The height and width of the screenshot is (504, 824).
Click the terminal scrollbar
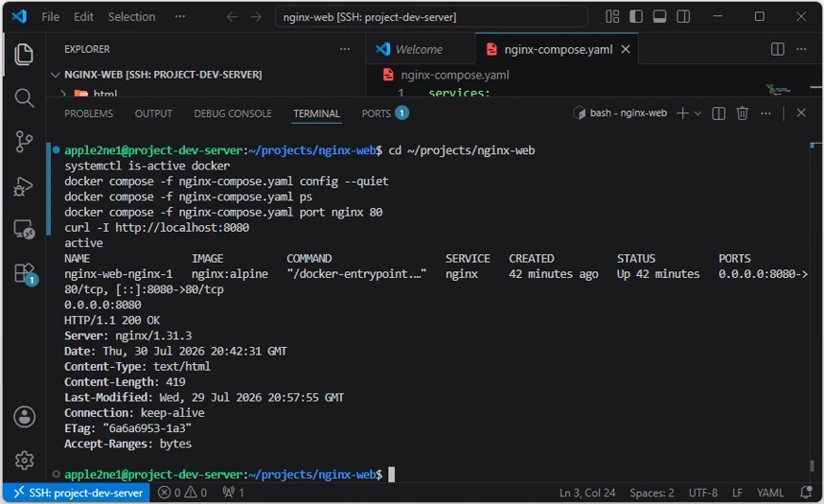click(x=812, y=466)
